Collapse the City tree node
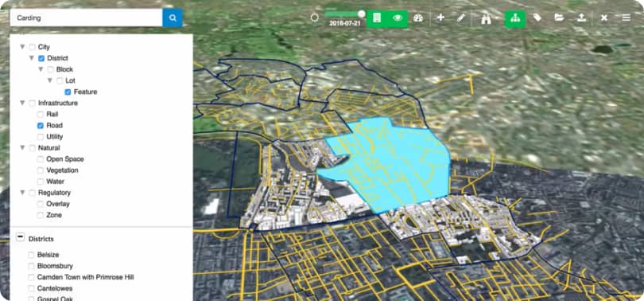This screenshot has width=644, height=301. click(x=22, y=47)
